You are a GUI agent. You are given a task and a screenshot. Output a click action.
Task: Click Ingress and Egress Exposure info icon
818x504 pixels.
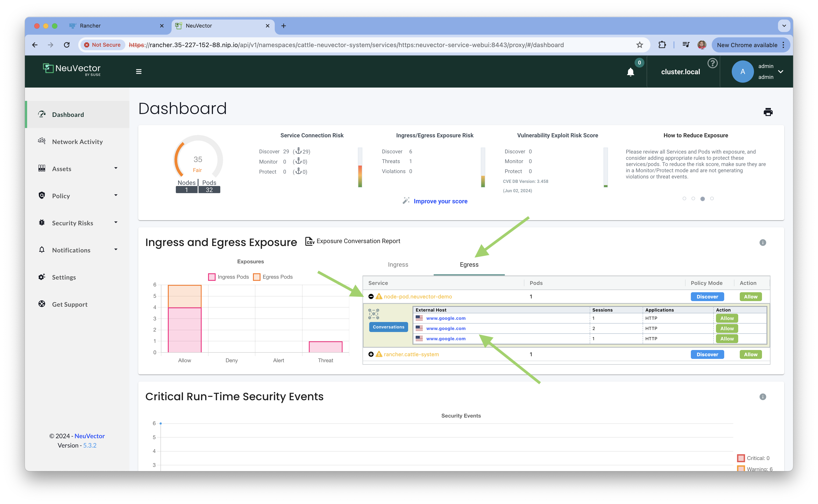pos(763,243)
